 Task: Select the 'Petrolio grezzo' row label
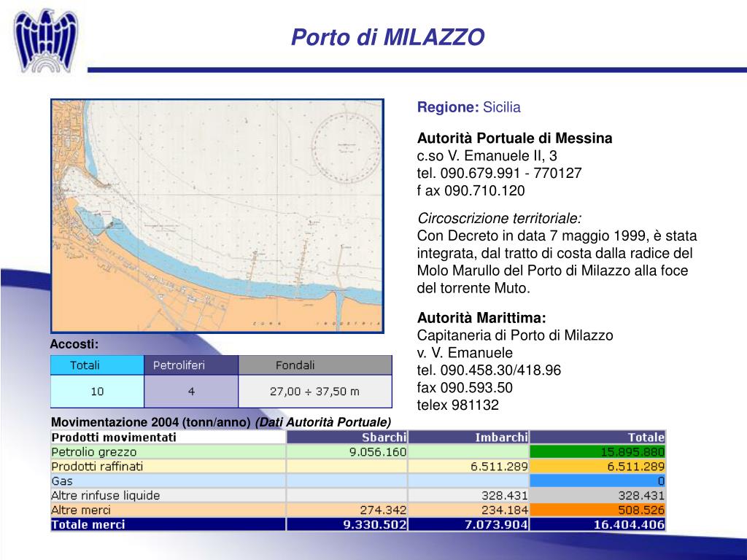[x=94, y=452]
